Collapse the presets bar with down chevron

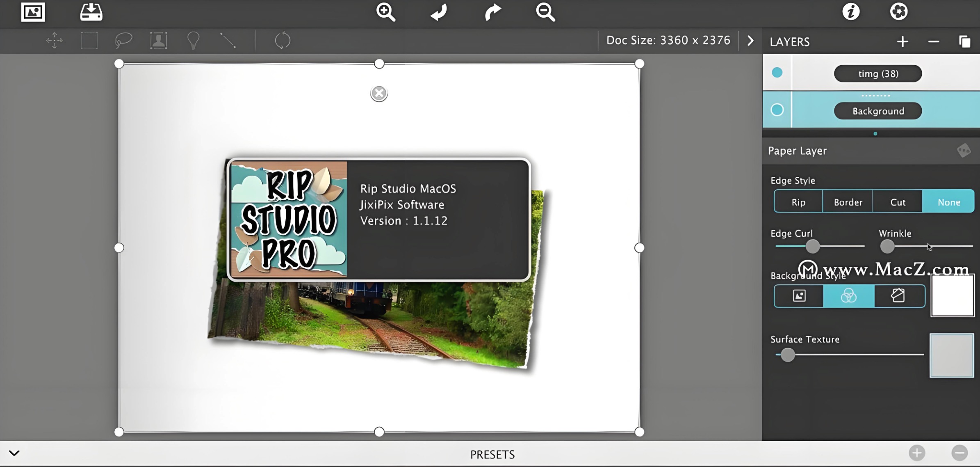pyautogui.click(x=14, y=453)
